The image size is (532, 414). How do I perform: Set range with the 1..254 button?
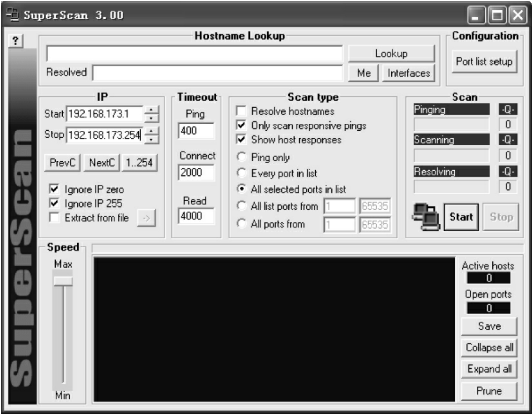pyautogui.click(x=140, y=162)
